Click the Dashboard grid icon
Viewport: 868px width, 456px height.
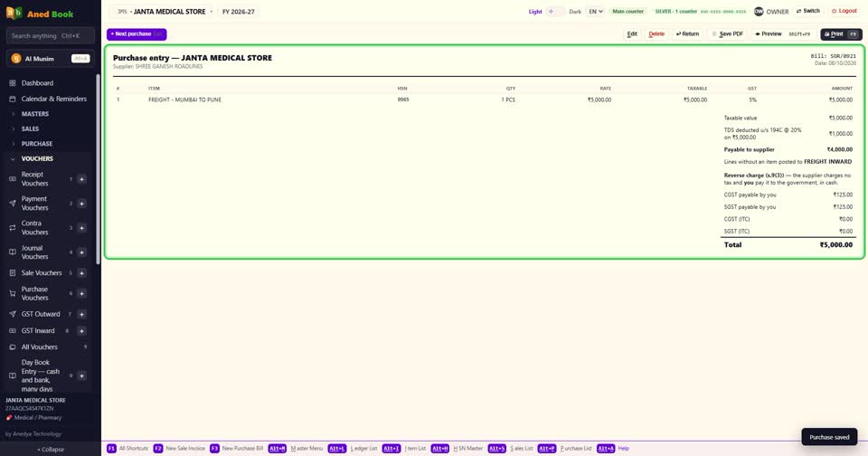click(12, 83)
